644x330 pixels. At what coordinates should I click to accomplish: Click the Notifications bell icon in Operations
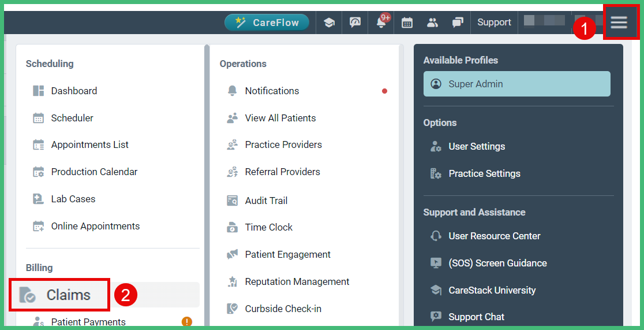(x=232, y=91)
